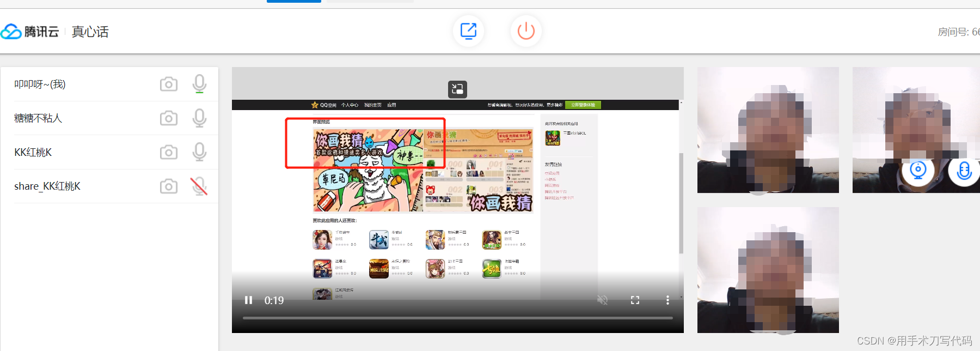This screenshot has height=351, width=980.
Task: Click the 真心话 title text
Action: [90, 32]
